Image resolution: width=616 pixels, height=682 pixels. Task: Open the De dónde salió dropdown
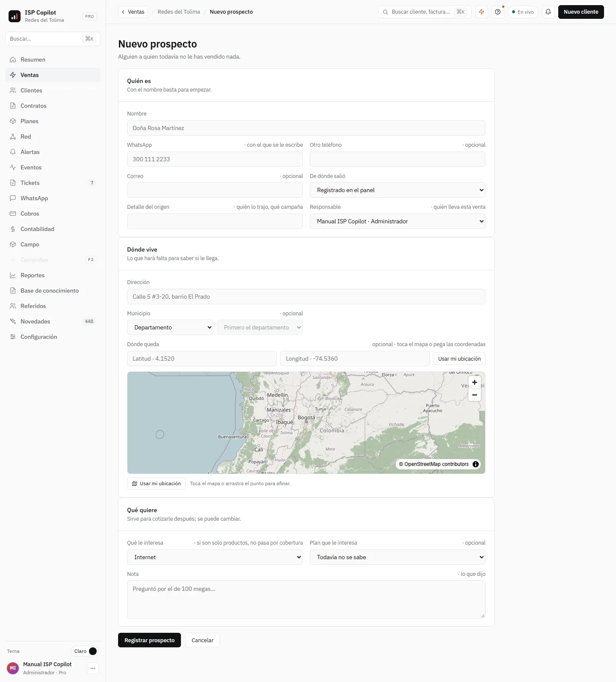pos(397,190)
